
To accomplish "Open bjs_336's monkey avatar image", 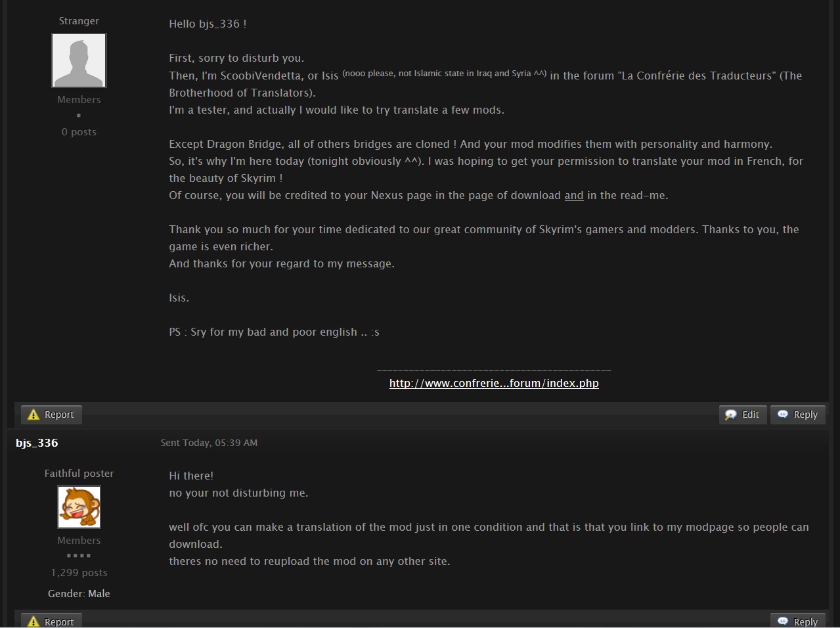I will (x=79, y=506).
